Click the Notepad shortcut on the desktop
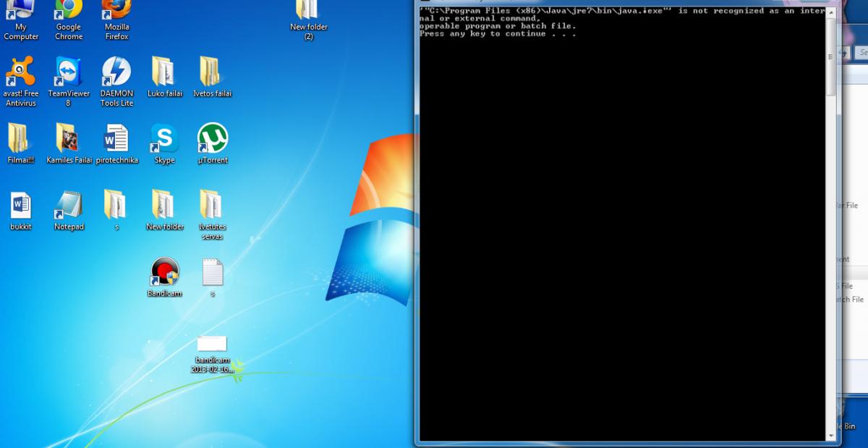Screen dimensions: 868x448 (x=69, y=206)
